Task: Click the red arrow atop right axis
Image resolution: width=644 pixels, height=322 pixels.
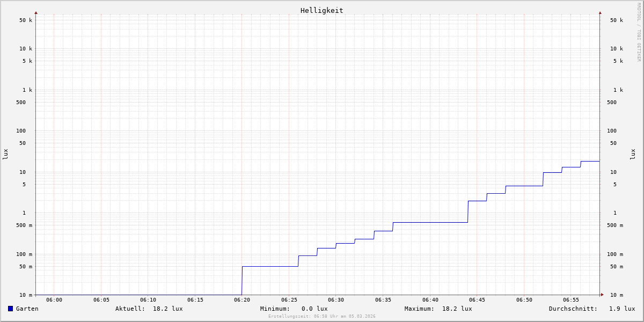Action: point(600,12)
